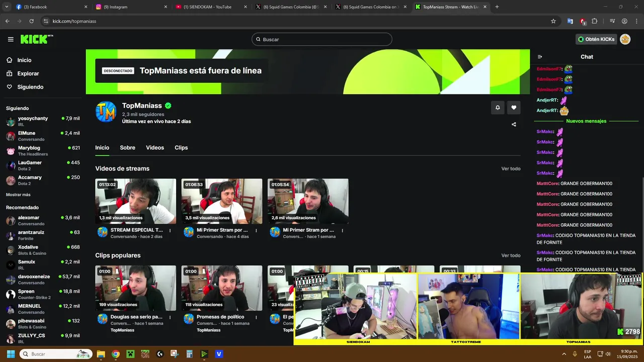Select the Inicio profile tab
This screenshot has height=362, width=644.
pyautogui.click(x=102, y=148)
